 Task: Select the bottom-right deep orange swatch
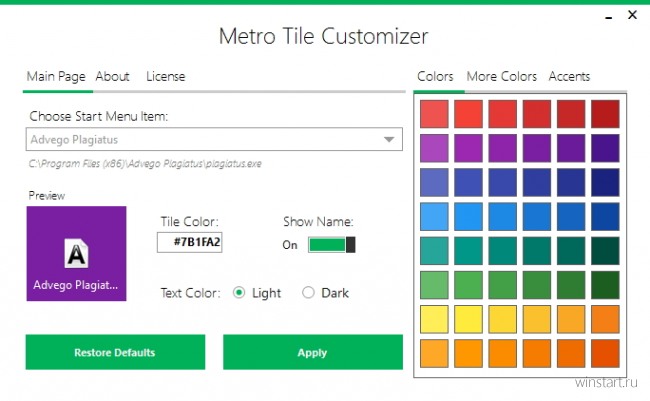coord(605,353)
